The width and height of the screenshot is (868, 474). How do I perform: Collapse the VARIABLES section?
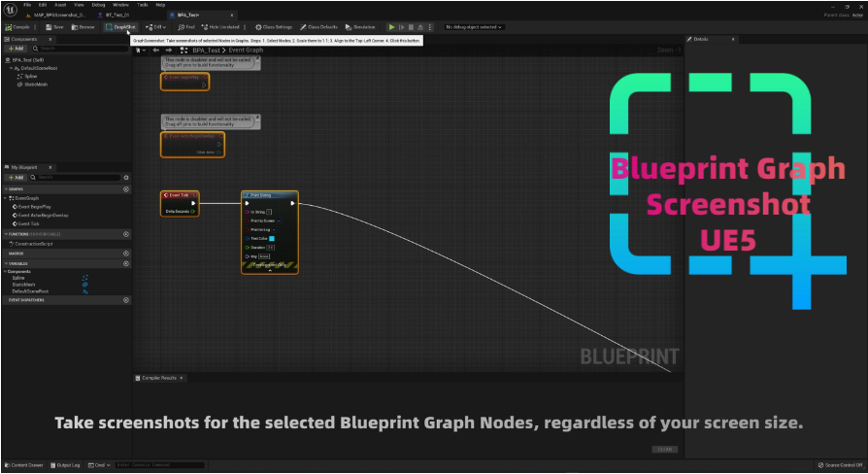click(6, 263)
